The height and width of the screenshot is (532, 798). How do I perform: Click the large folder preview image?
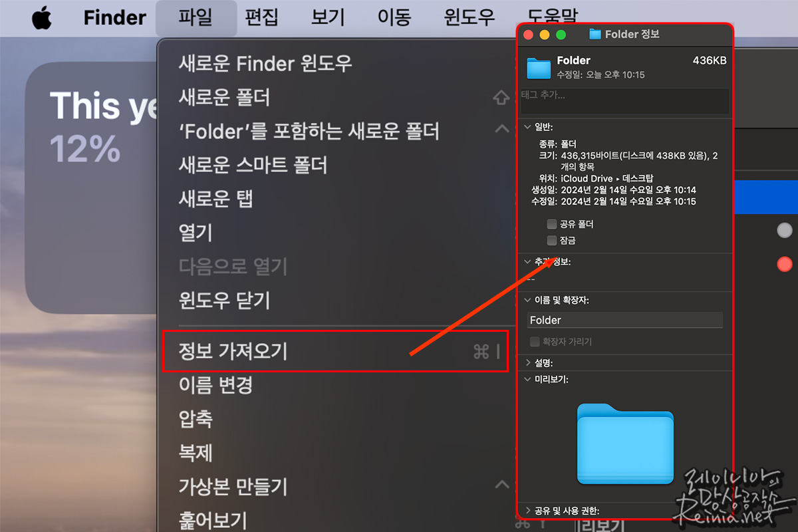pyautogui.click(x=625, y=444)
